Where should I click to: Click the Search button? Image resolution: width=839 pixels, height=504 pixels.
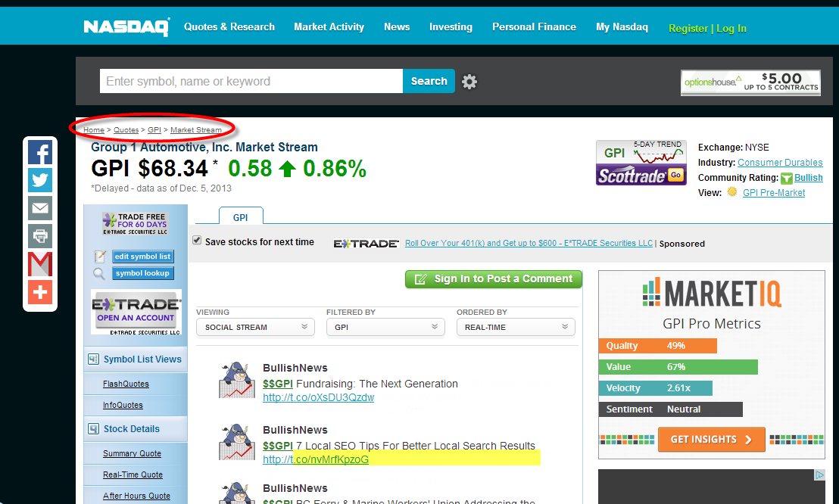click(429, 81)
